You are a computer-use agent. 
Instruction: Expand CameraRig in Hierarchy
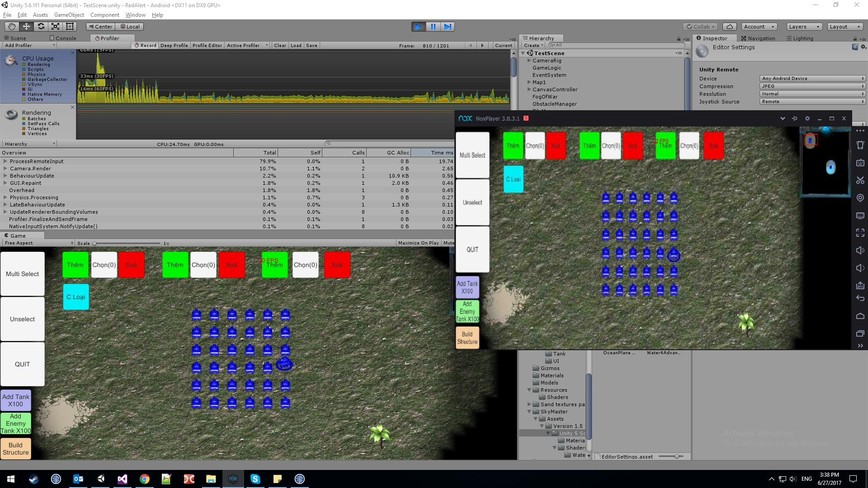[529, 61]
